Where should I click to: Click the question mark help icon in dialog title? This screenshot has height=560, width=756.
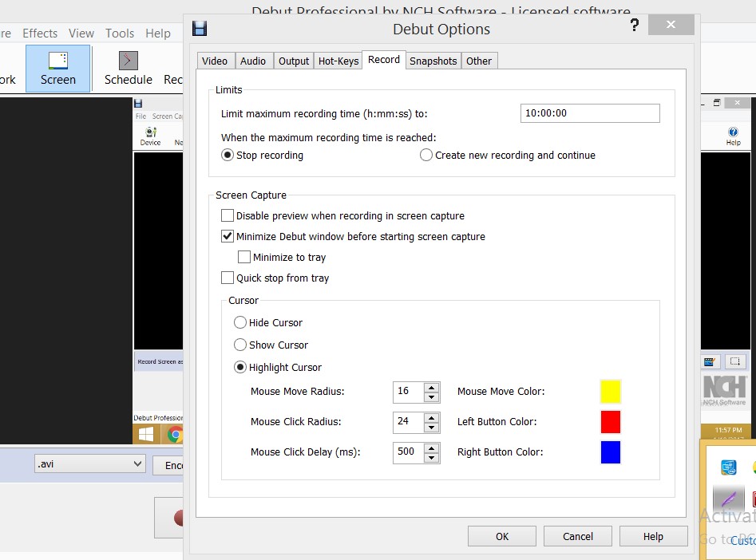click(635, 25)
